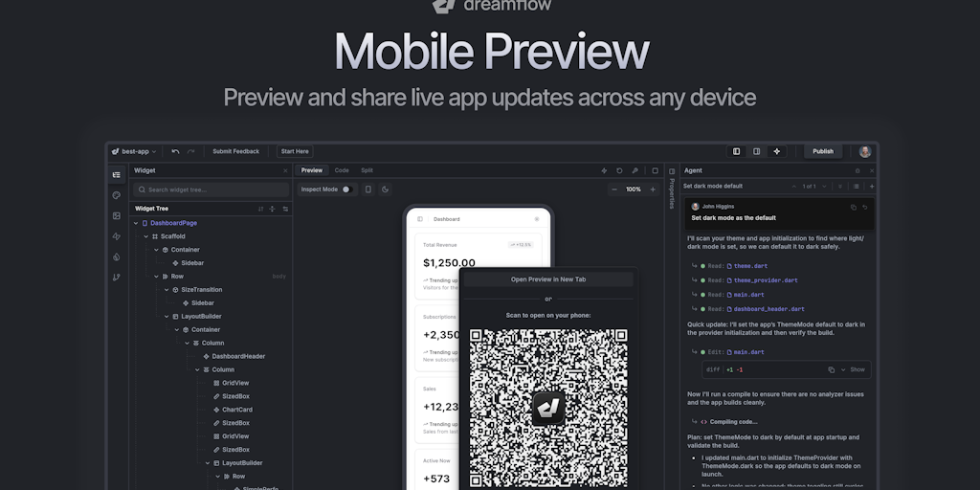Open the flame icon in left sidebar
This screenshot has width=980, height=490.
click(116, 256)
